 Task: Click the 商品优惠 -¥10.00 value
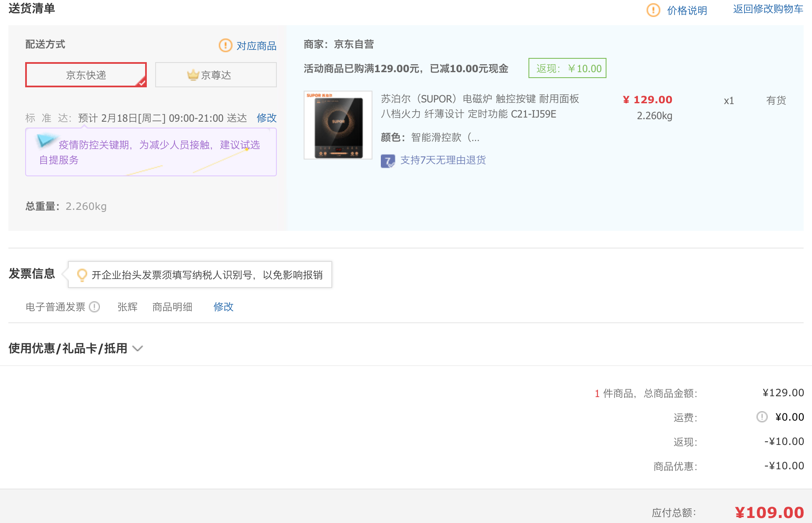tap(784, 466)
